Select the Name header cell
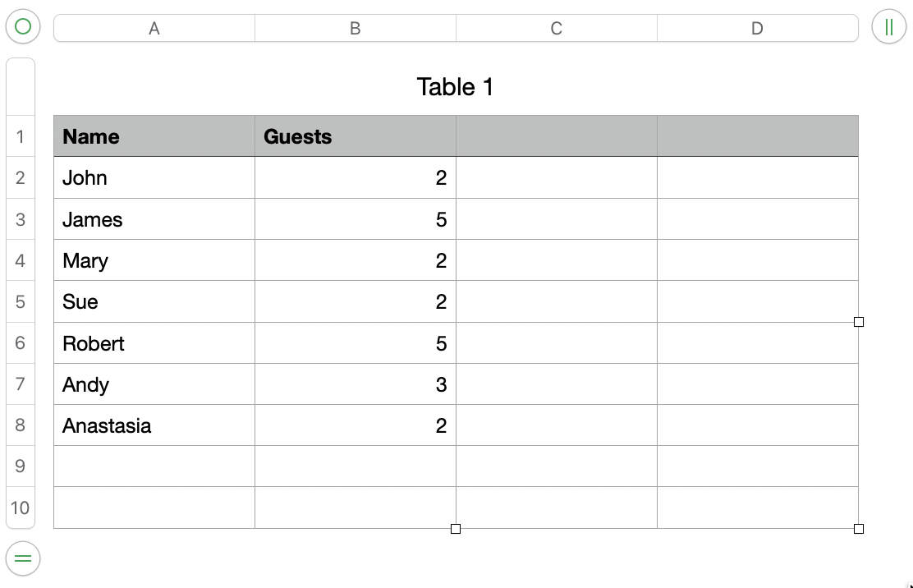This screenshot has width=913, height=588. (x=154, y=136)
